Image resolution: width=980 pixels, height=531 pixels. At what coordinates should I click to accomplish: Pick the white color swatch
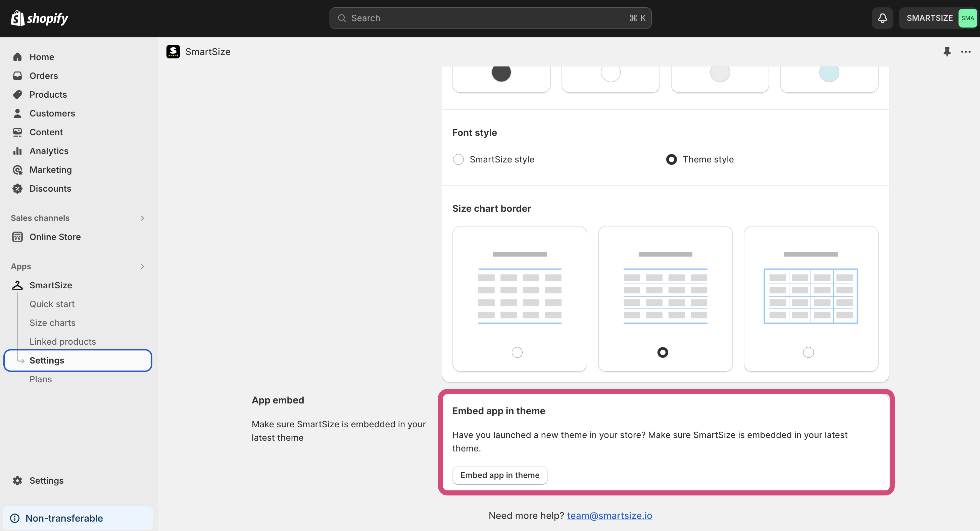tap(610, 72)
